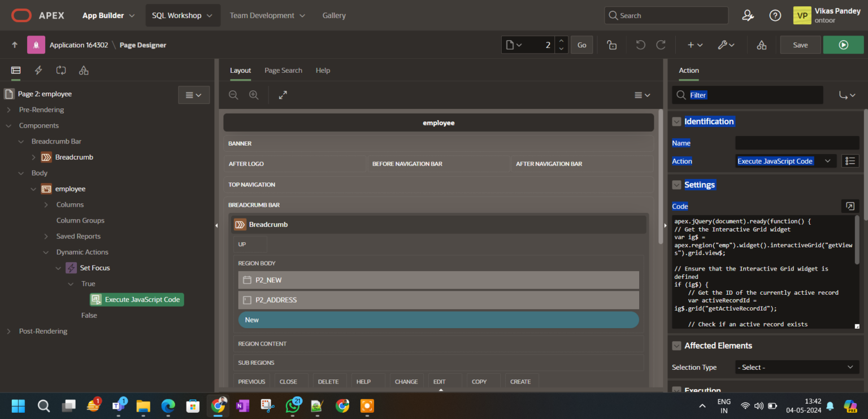Expand the Layout pane to full size
Viewport: 868px width, 419px height.
[x=283, y=95]
